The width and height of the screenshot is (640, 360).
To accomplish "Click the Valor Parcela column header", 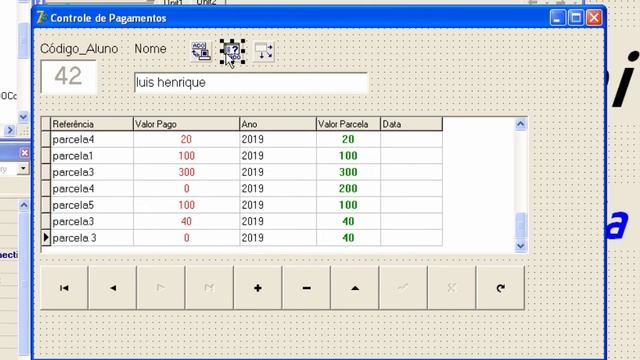I will tap(348, 124).
